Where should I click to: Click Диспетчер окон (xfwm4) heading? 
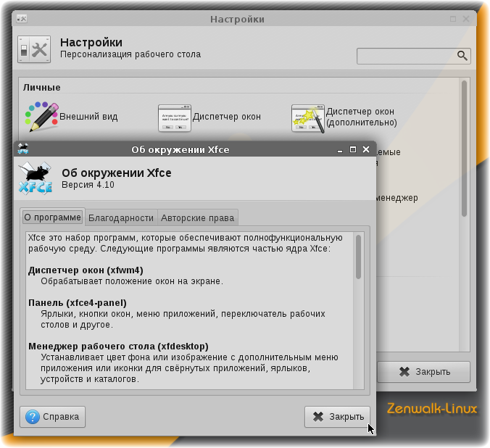(86, 270)
